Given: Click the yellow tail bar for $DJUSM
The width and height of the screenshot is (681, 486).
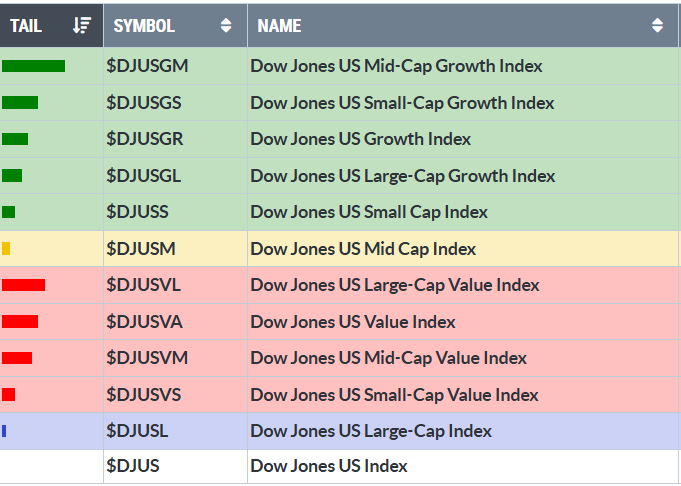Looking at the screenshot, I should tap(6, 249).
